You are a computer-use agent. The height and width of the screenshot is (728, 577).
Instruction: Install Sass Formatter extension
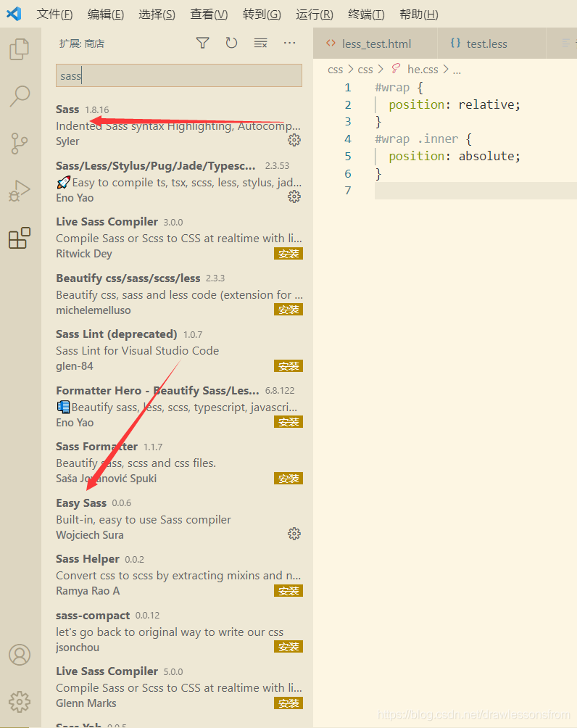pos(288,479)
